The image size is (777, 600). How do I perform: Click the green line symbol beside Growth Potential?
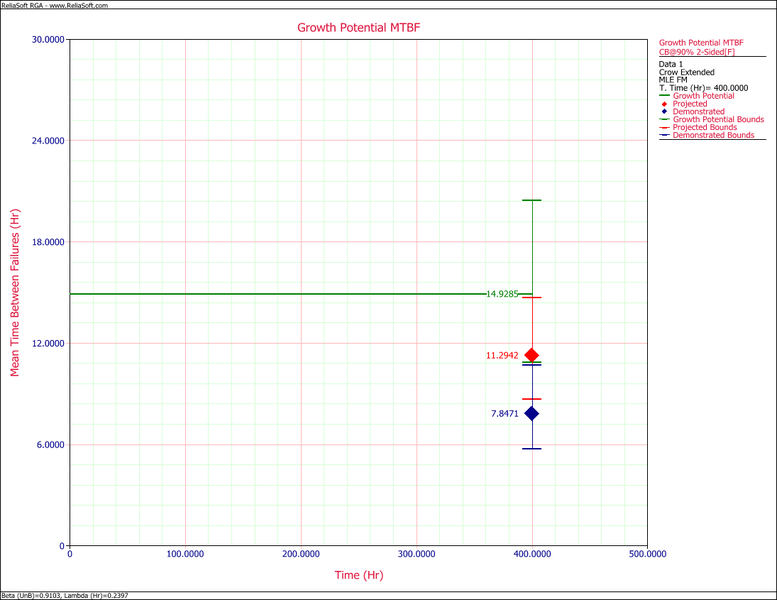[665, 96]
